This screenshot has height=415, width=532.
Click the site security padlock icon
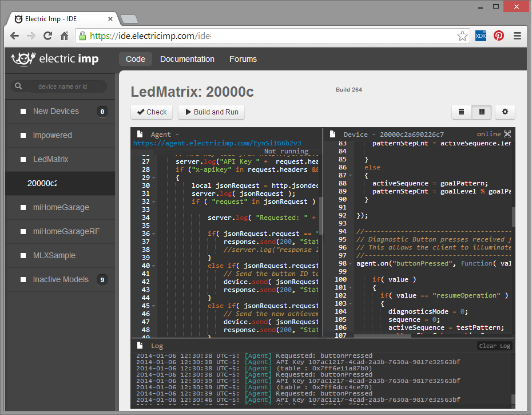click(82, 35)
